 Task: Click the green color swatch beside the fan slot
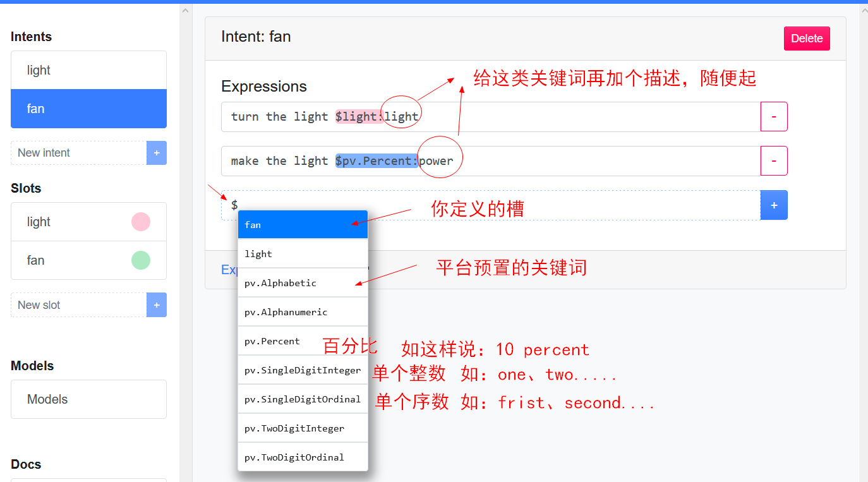coord(140,260)
